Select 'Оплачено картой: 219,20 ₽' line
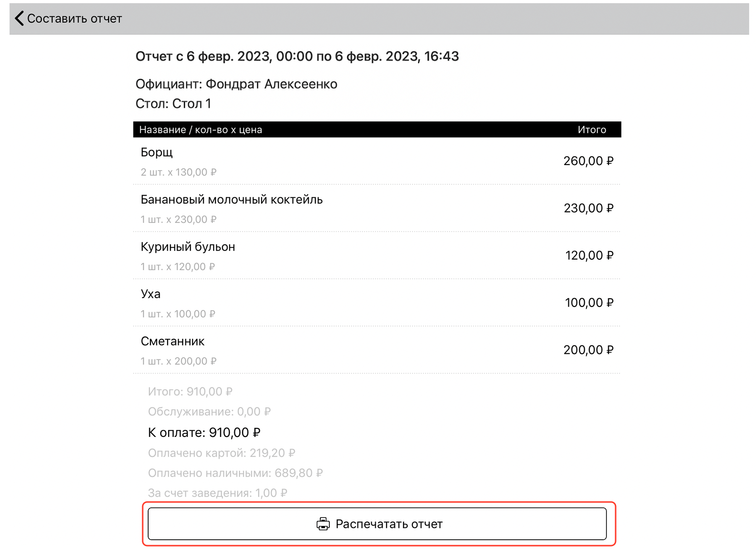 pyautogui.click(x=221, y=453)
